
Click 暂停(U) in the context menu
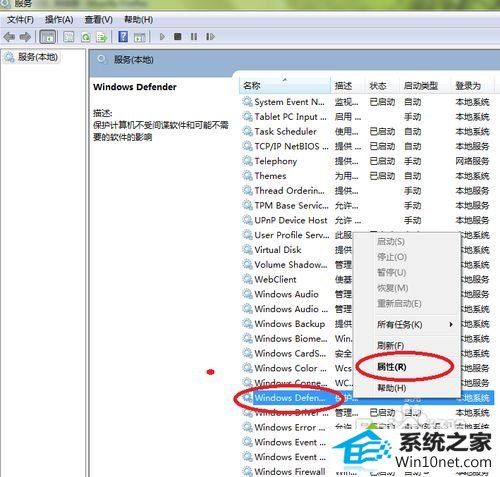(391, 273)
